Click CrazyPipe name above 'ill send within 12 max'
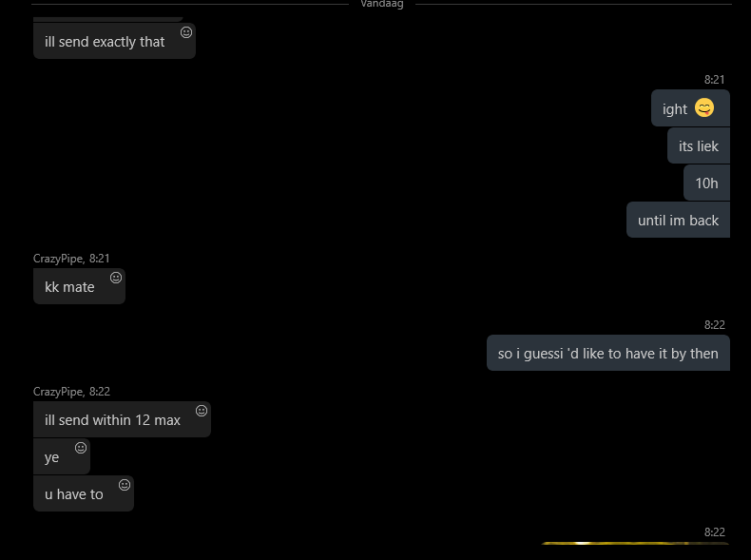The image size is (751, 560). pyautogui.click(x=58, y=392)
